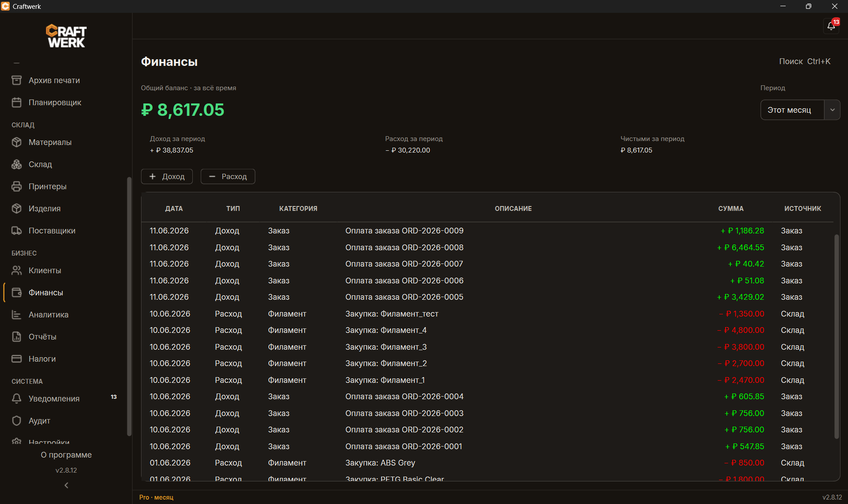Image resolution: width=848 pixels, height=504 pixels.
Task: Click Оплата заказа ORD-2026-0004 row
Action: click(487, 397)
